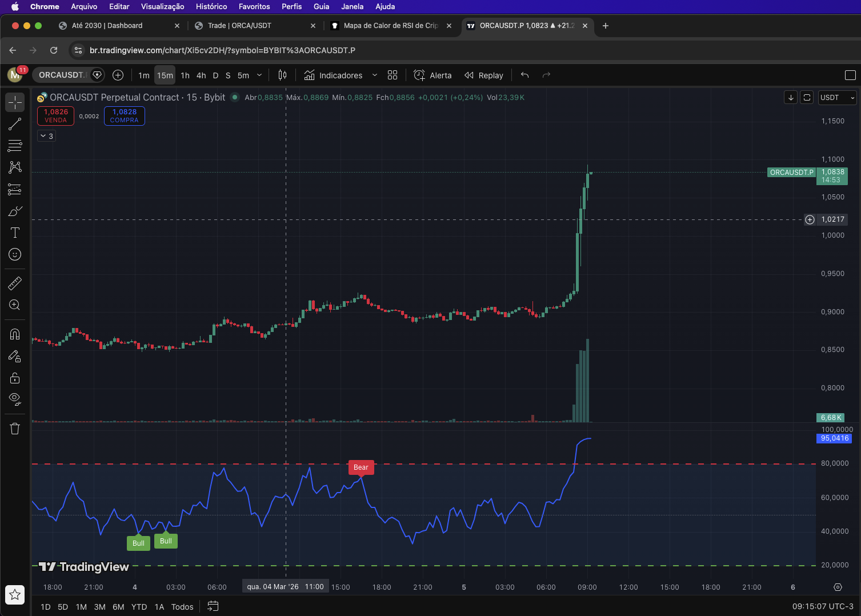This screenshot has height=616, width=861.
Task: Select the text annotation tool
Action: click(x=15, y=233)
